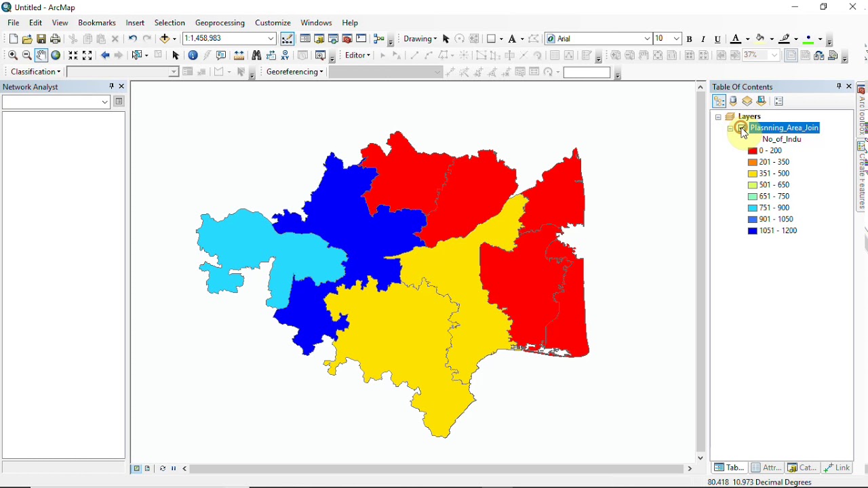Save the map document
This screenshot has width=868, height=488.
41,39
